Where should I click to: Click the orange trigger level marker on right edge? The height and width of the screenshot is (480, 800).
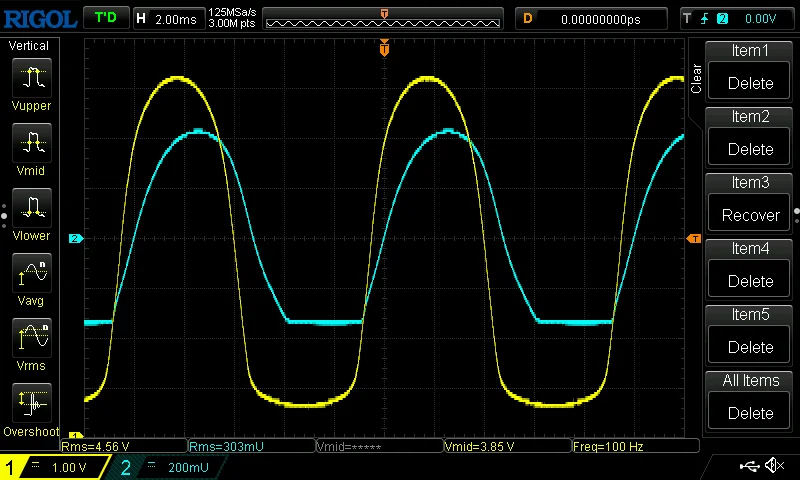coord(693,238)
